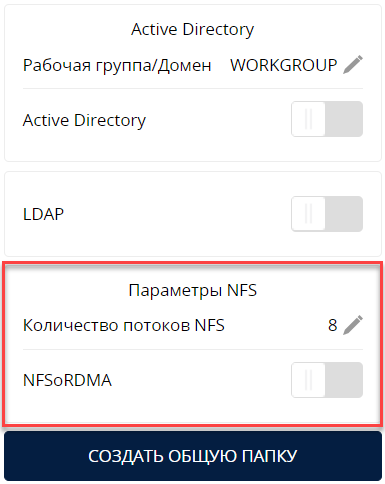Click the Количество потоков NFS label
This screenshot has width=385, height=484.
coord(124,325)
